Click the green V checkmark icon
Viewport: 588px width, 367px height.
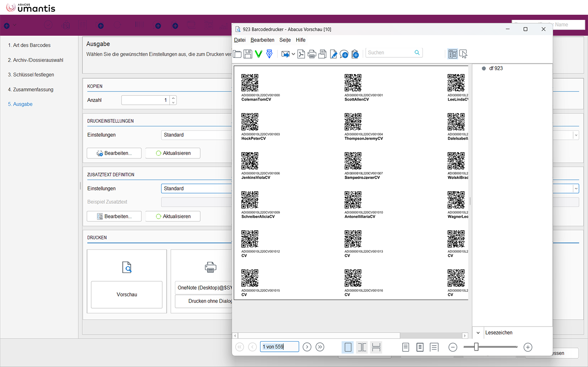259,54
